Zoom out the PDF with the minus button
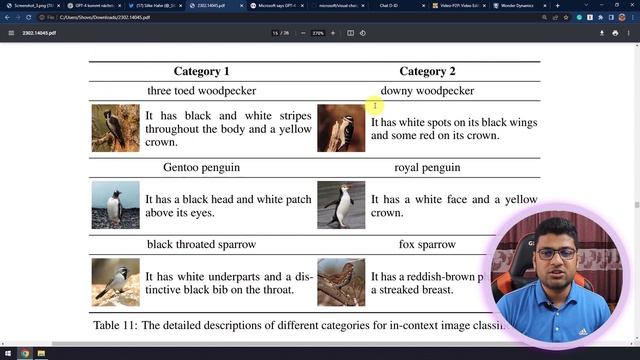 [303, 33]
